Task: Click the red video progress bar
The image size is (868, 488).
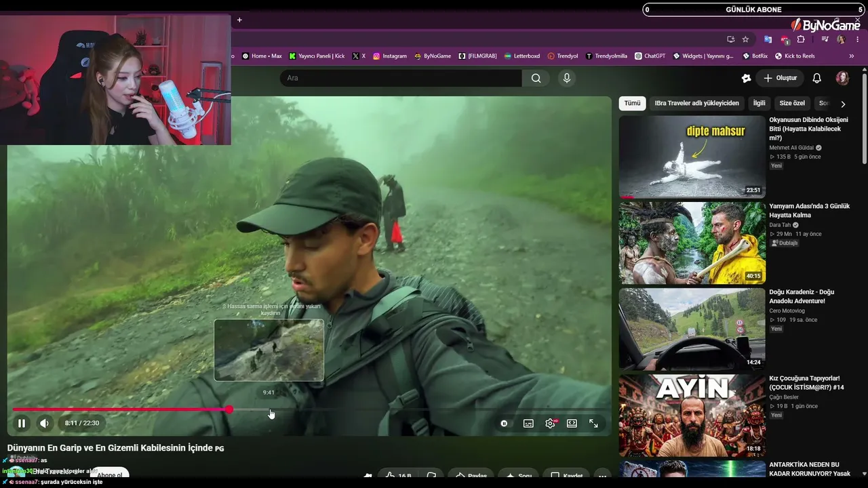Action: [121, 409]
